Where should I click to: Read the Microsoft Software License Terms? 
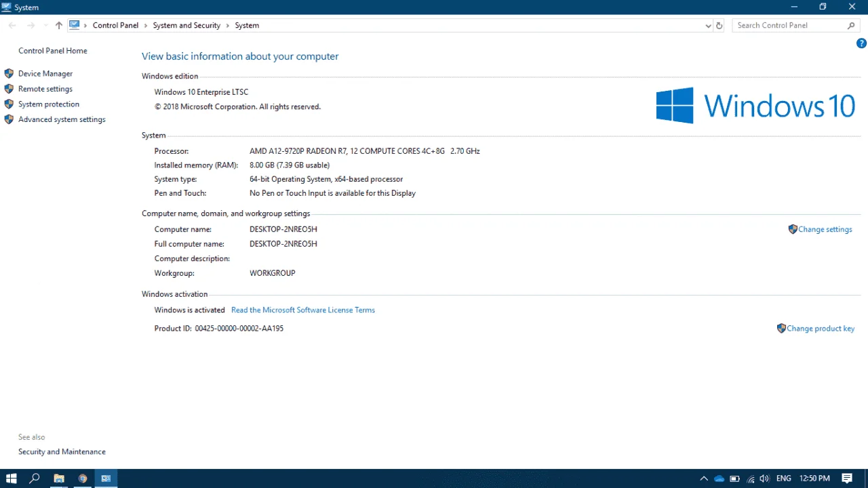point(303,310)
